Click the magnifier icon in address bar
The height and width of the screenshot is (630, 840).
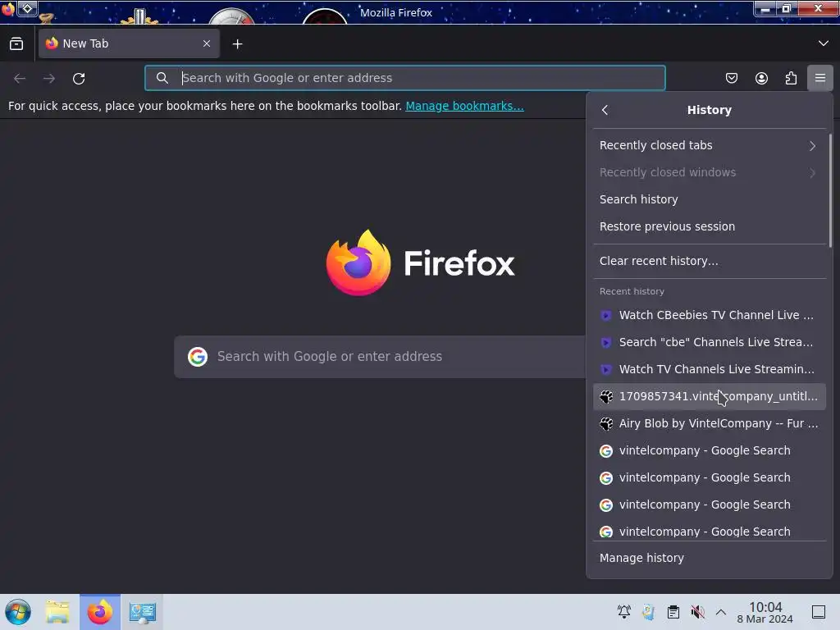pyautogui.click(x=162, y=78)
